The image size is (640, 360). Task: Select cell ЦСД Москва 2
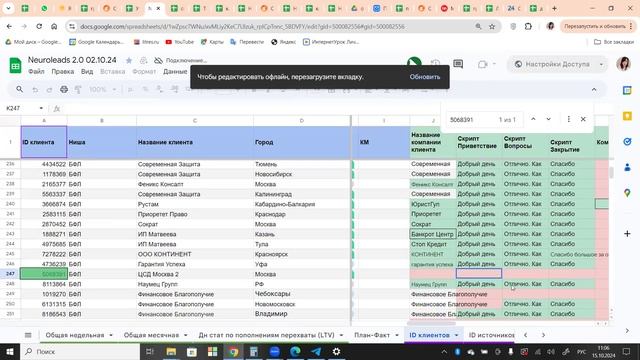(x=195, y=274)
